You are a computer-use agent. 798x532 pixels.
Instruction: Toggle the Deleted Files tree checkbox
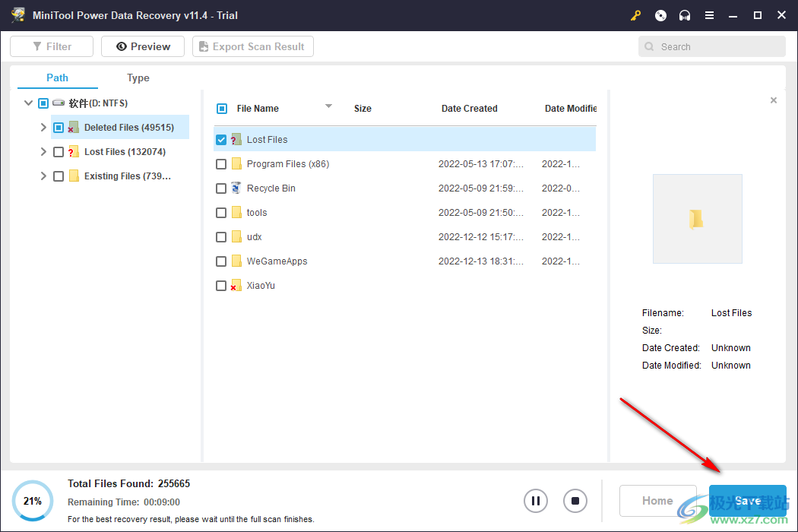pos(59,127)
